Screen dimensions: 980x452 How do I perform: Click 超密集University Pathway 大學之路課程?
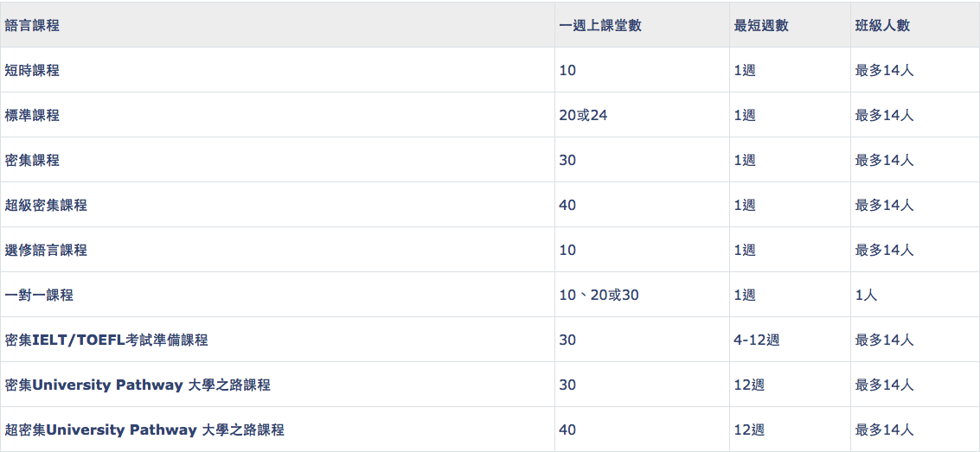pyautogui.click(x=144, y=430)
